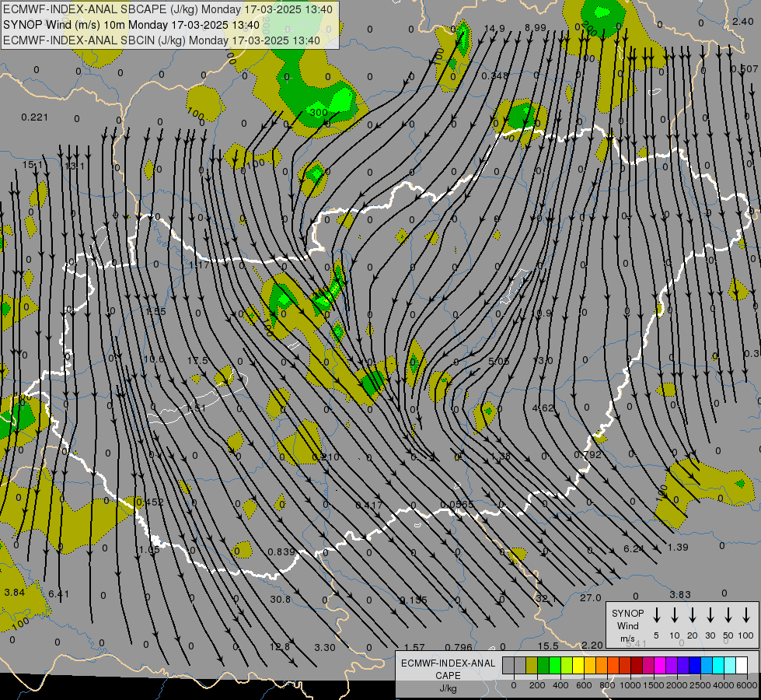Click the 0.839 value on the map
Viewport: 761px width, 700px height.
point(281,552)
